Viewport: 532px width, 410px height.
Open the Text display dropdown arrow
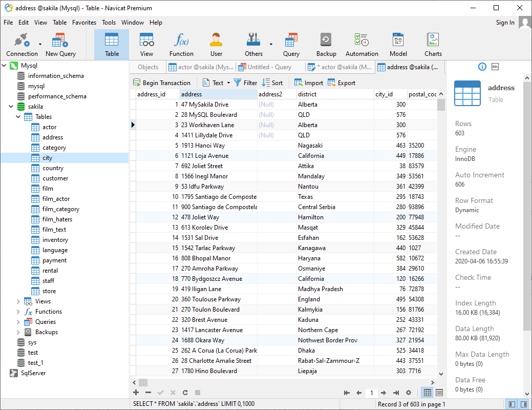pyautogui.click(x=229, y=83)
